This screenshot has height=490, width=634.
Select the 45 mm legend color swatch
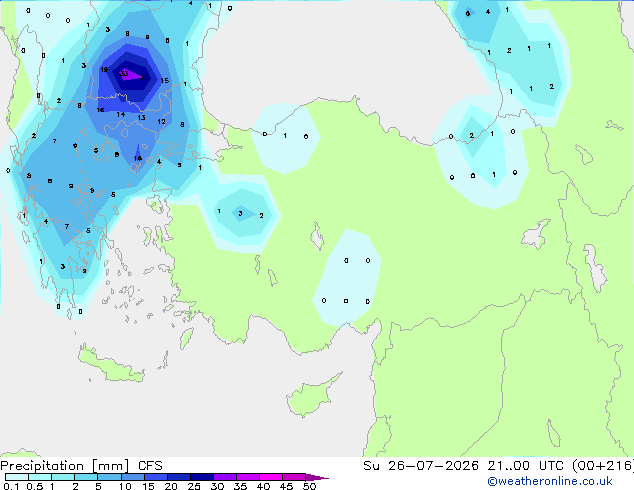[x=294, y=477]
